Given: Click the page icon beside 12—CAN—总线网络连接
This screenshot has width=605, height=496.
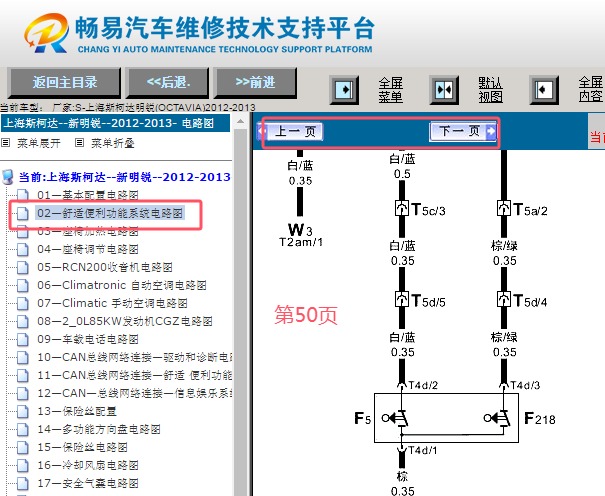Looking at the screenshot, I should coord(23,393).
